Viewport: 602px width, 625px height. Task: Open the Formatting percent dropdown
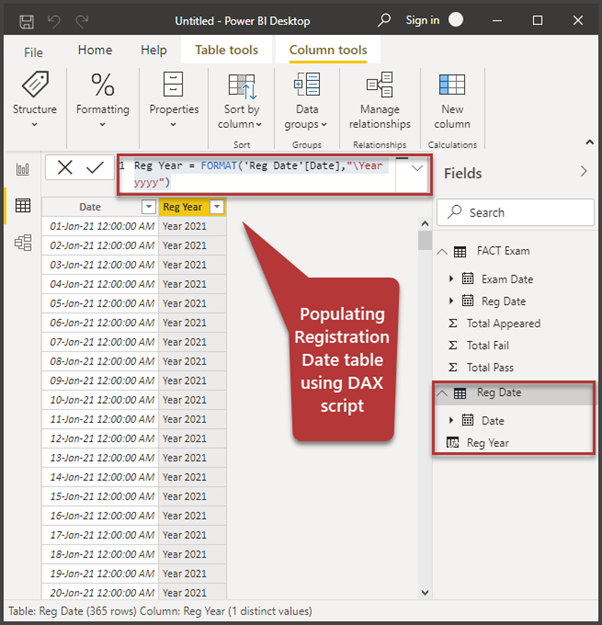pyautogui.click(x=103, y=100)
